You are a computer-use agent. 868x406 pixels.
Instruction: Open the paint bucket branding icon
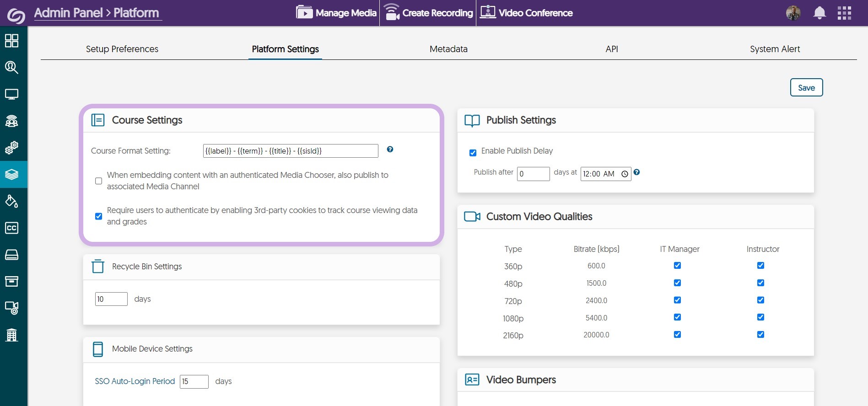[11, 201]
